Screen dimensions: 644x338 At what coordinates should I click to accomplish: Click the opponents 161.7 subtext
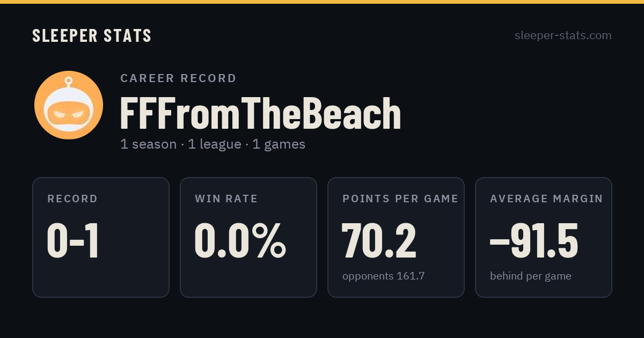tap(384, 276)
